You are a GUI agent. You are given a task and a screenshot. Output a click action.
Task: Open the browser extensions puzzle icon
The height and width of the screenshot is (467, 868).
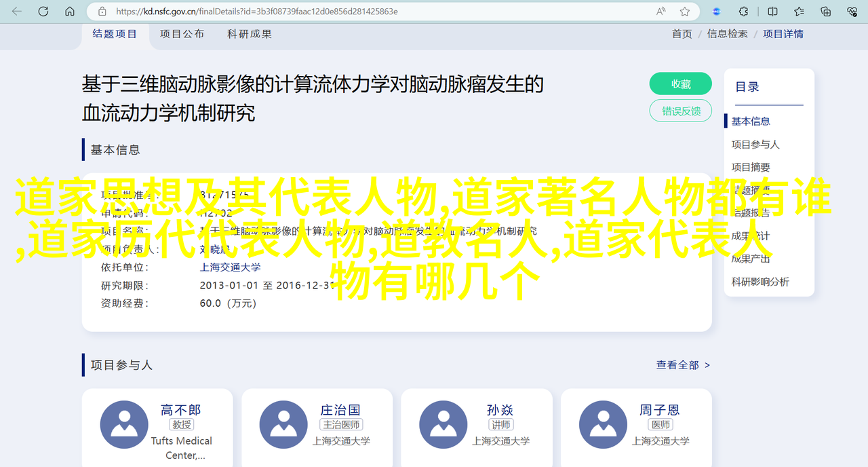(x=743, y=12)
